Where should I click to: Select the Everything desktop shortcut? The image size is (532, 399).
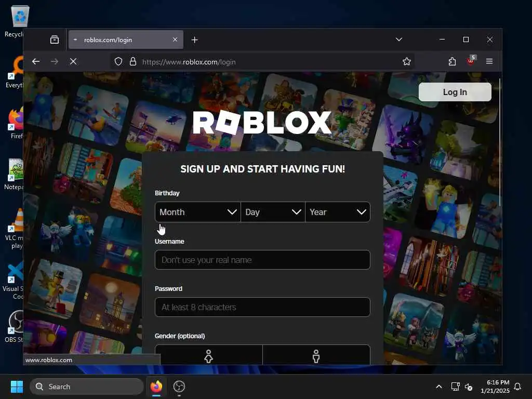(x=14, y=72)
